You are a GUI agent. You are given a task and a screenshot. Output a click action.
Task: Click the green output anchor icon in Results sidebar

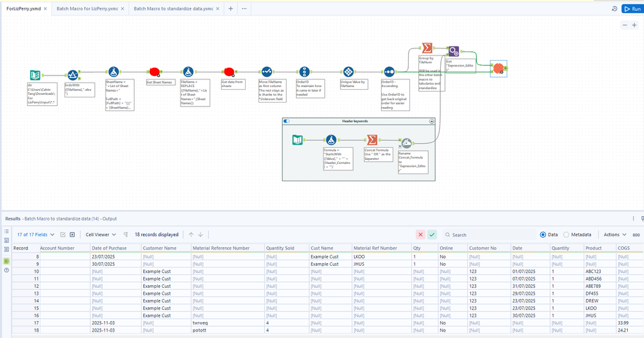click(6, 261)
